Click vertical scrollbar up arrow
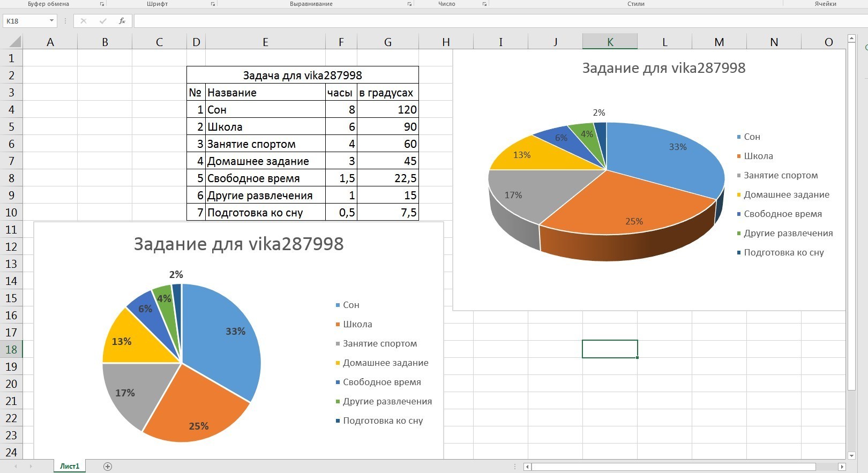868x473 pixels. tap(852, 39)
